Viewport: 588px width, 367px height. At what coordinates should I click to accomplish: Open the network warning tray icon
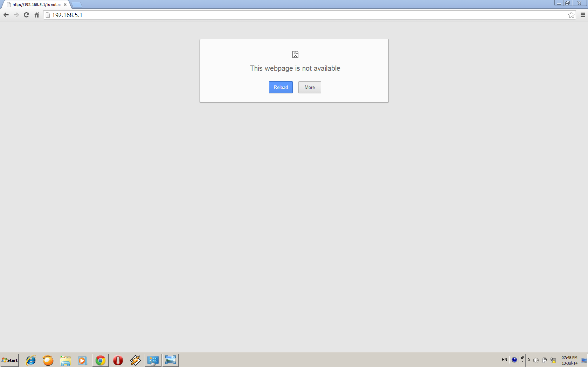coord(553,360)
